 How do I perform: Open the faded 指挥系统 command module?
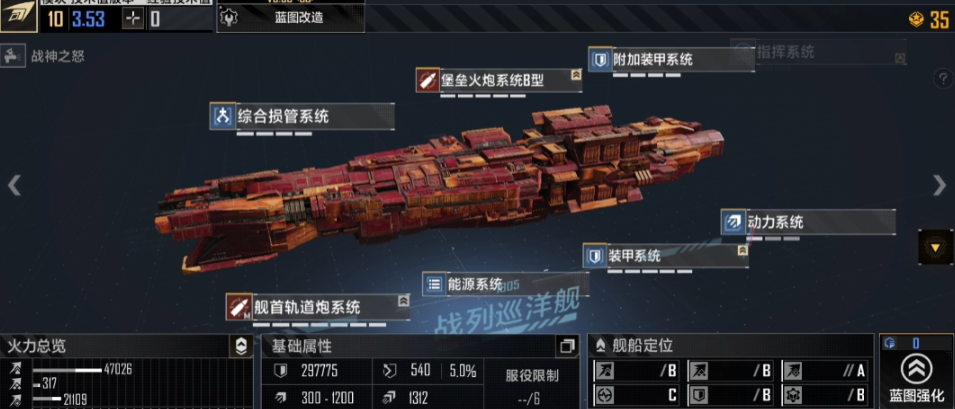[818, 52]
